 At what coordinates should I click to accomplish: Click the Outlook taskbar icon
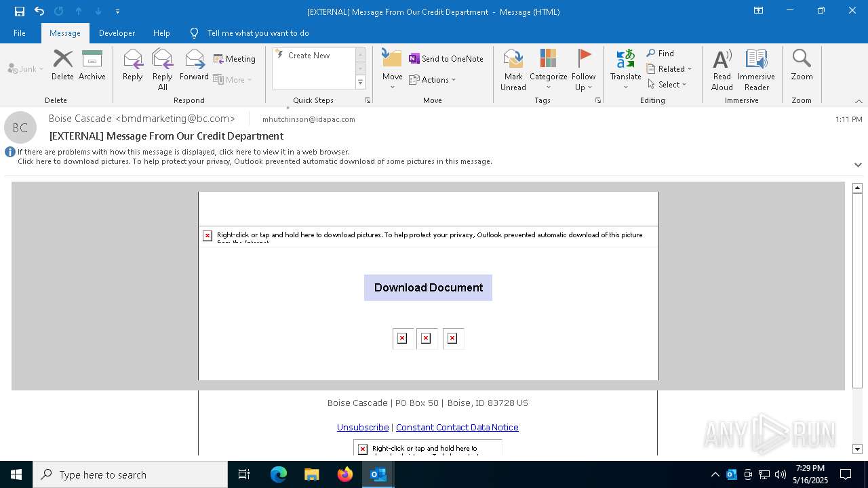tap(378, 474)
